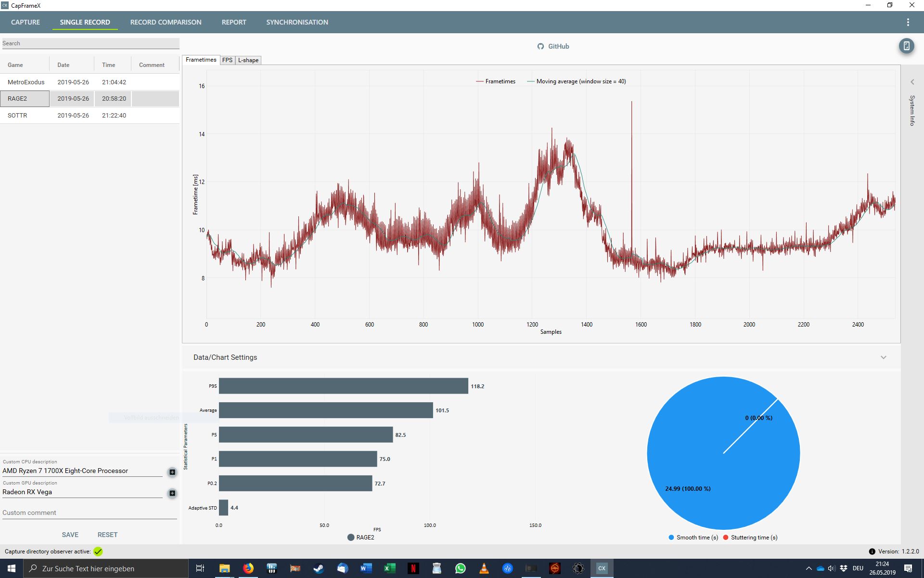924x578 pixels.
Task: Click the blue waveform app in the taskbar
Action: tap(507, 568)
